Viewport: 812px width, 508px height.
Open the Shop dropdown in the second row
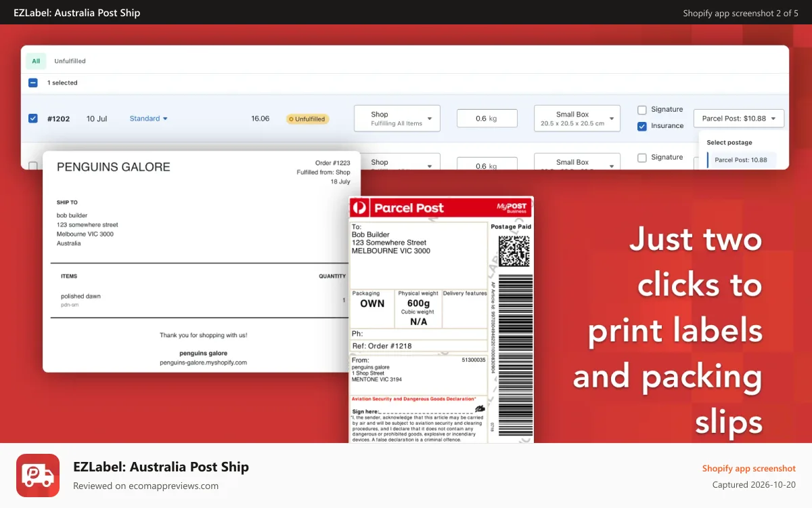click(397, 162)
